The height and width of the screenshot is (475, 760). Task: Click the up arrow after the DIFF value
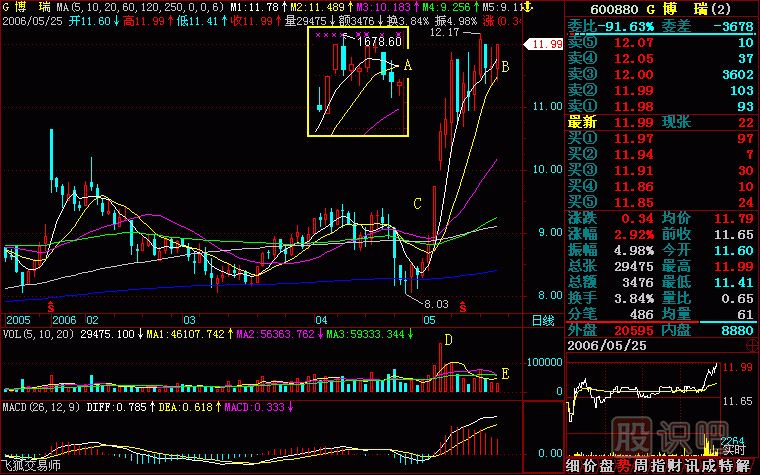[150, 406]
